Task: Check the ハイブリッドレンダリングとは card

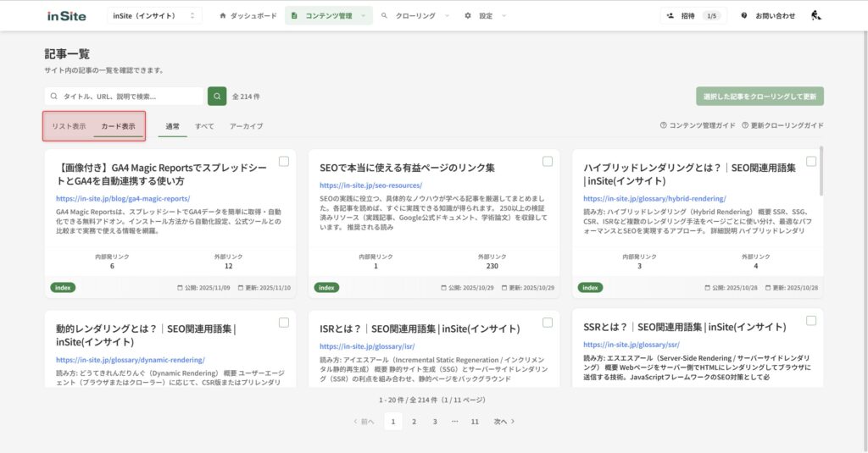Action: click(x=811, y=162)
